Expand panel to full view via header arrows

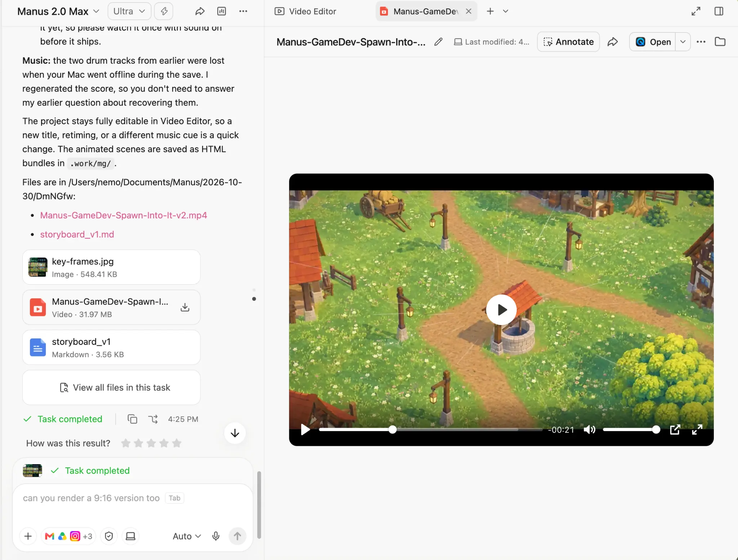point(696,11)
